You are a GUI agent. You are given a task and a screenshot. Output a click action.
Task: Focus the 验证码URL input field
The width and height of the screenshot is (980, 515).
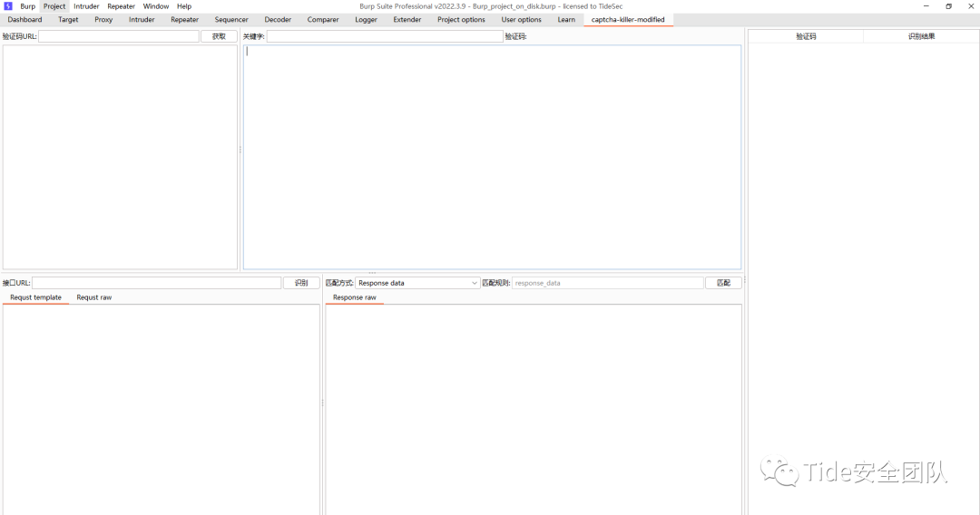(119, 36)
